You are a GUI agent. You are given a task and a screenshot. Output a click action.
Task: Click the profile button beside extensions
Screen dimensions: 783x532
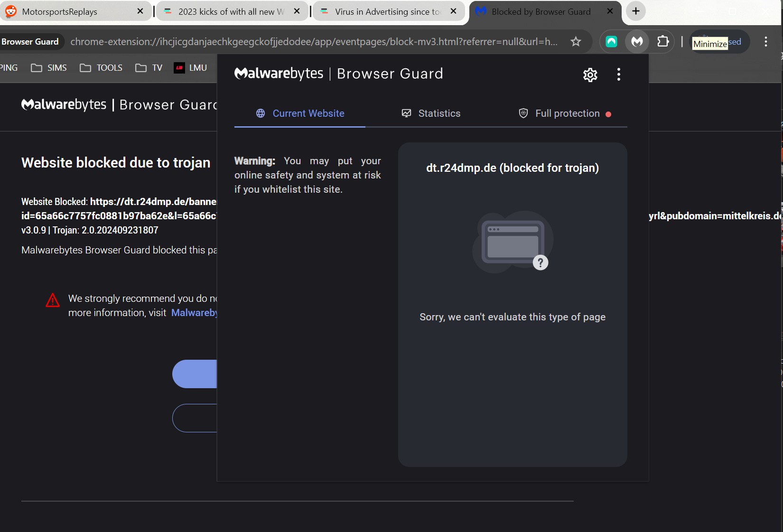coord(719,42)
